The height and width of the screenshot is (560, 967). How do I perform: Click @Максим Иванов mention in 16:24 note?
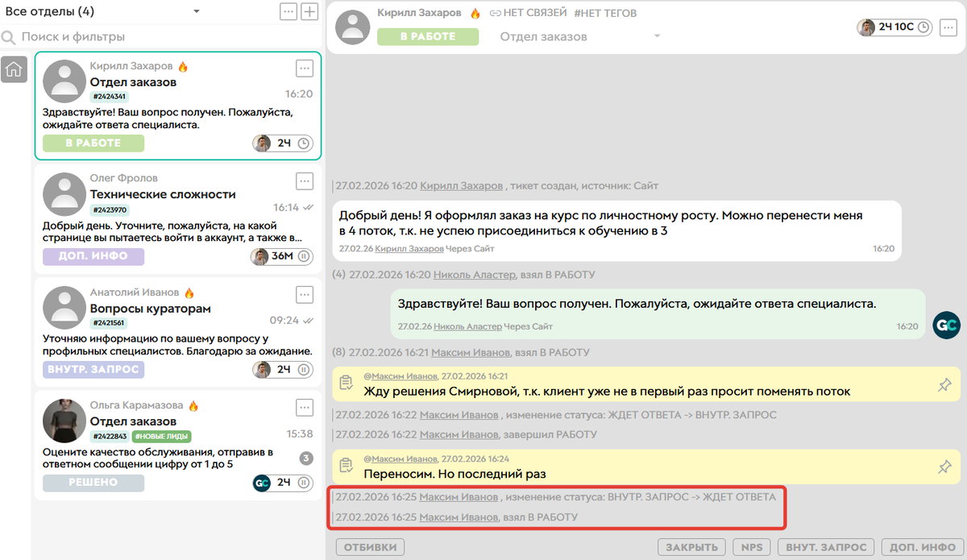pos(400,458)
